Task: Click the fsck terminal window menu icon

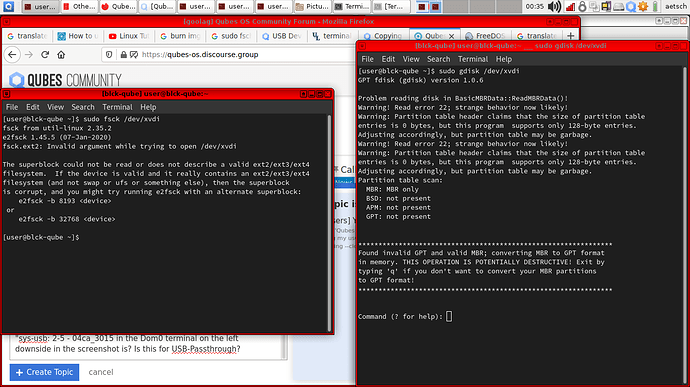Action: (7, 94)
